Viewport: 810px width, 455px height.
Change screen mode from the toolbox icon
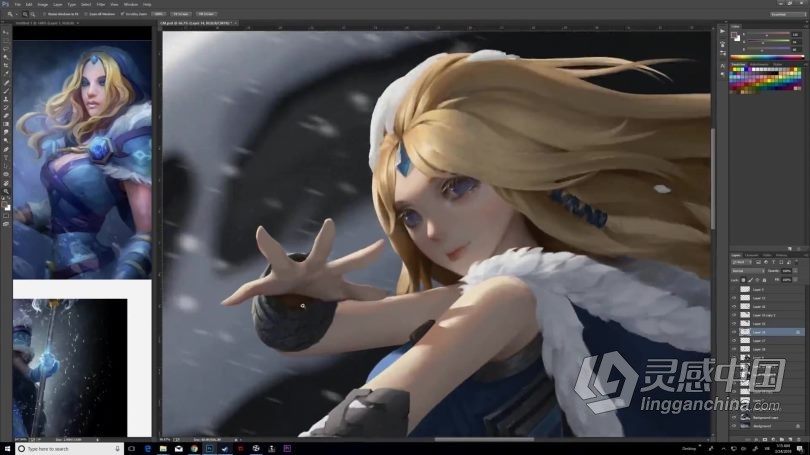[x=6, y=224]
